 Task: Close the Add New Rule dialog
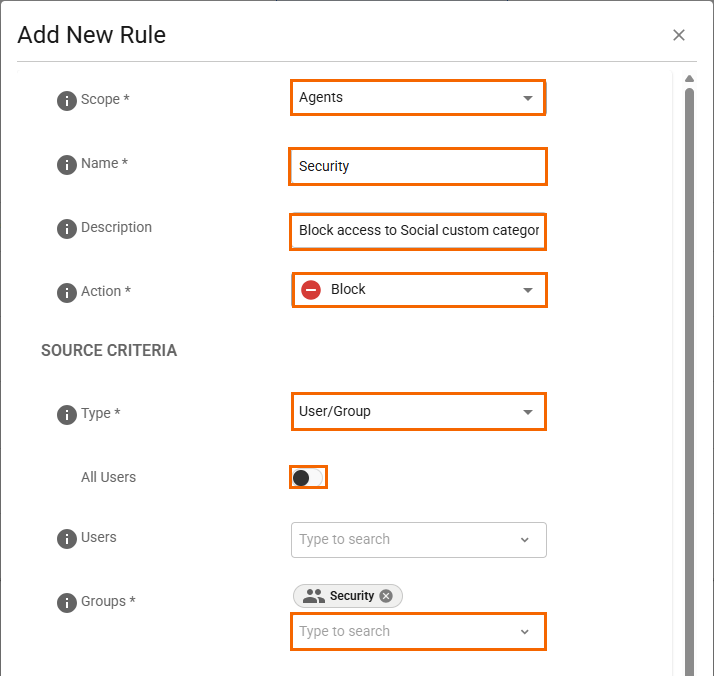[x=679, y=35]
